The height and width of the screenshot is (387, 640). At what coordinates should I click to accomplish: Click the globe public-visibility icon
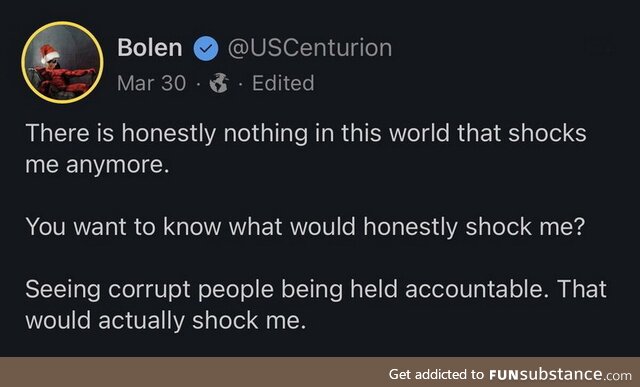click(219, 83)
